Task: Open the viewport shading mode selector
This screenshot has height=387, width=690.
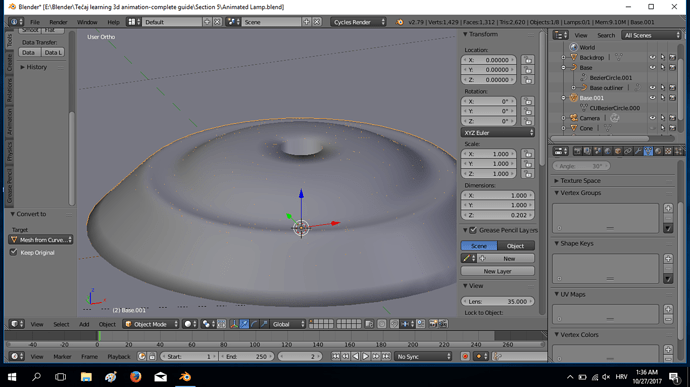Action: pos(190,324)
